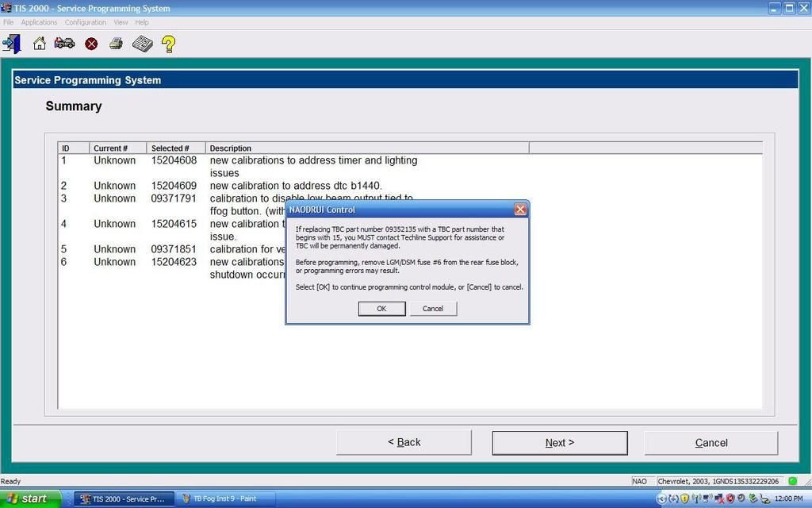Screen dimensions: 812x508
Task: Click disconnected network red X tray icon
Action: pyautogui.click(x=719, y=499)
